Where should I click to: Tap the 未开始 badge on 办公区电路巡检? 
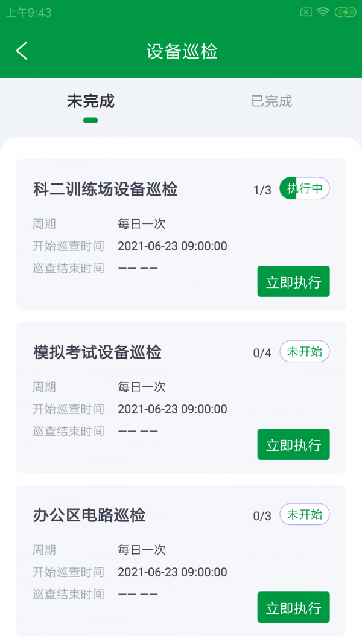pos(304,515)
